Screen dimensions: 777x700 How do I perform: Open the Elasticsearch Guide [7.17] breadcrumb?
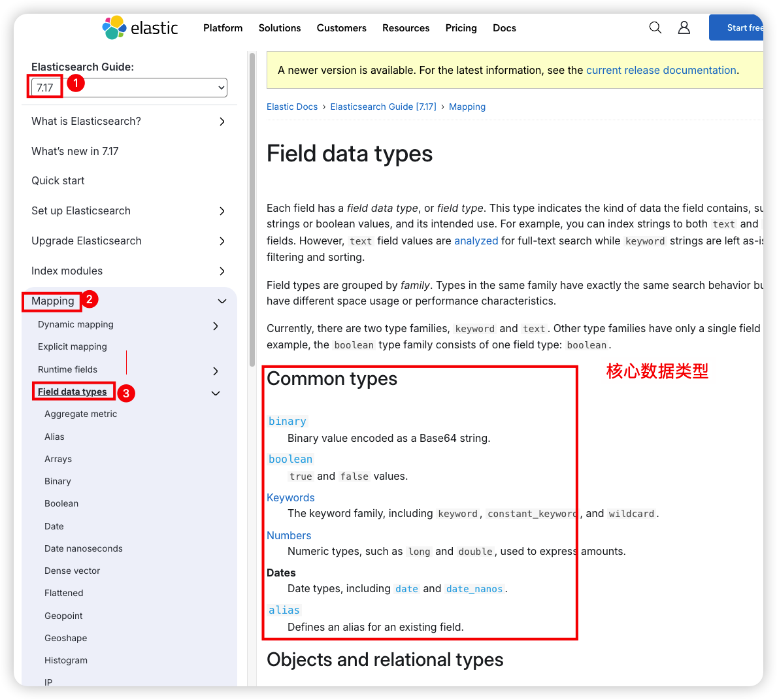pos(383,107)
